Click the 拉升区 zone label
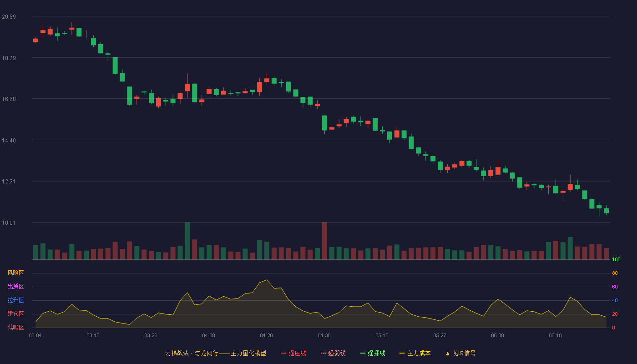This screenshot has width=637, height=364. 15,300
